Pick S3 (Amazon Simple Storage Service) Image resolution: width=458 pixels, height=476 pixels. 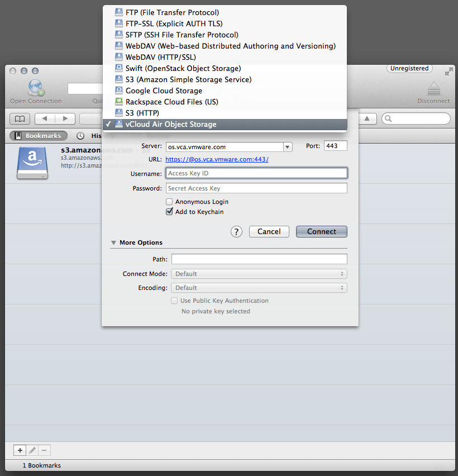click(x=225, y=79)
